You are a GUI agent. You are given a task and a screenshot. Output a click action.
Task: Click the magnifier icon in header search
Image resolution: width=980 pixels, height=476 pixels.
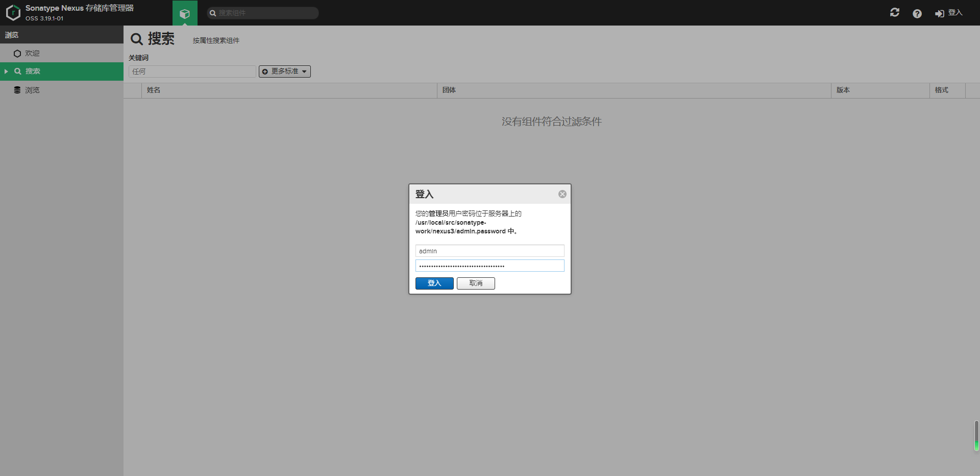pyautogui.click(x=213, y=13)
